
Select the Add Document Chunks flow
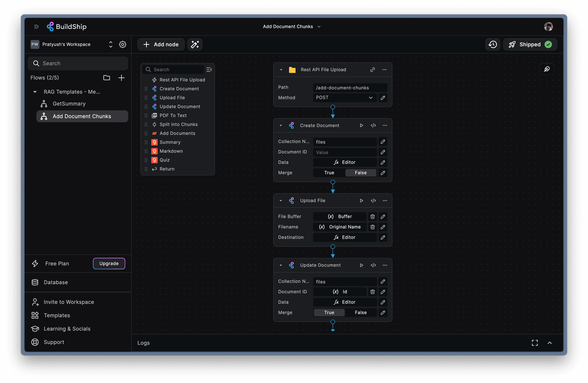pyautogui.click(x=82, y=116)
